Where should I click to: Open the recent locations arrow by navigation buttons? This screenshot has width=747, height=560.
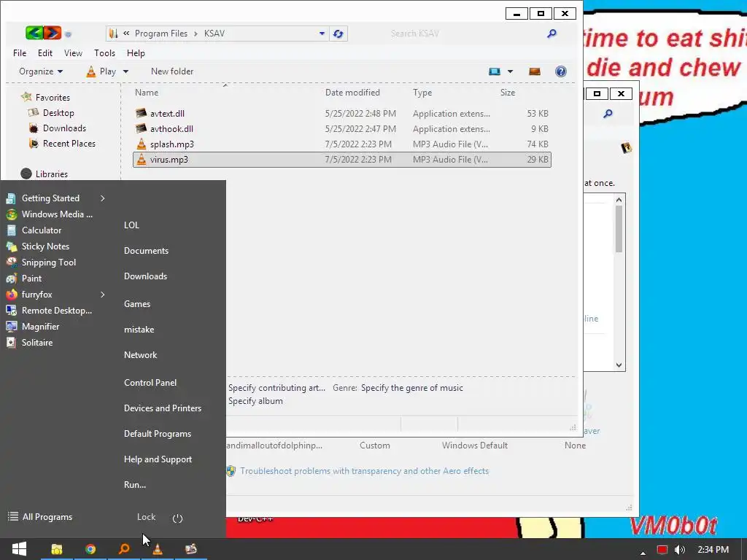pos(68,34)
